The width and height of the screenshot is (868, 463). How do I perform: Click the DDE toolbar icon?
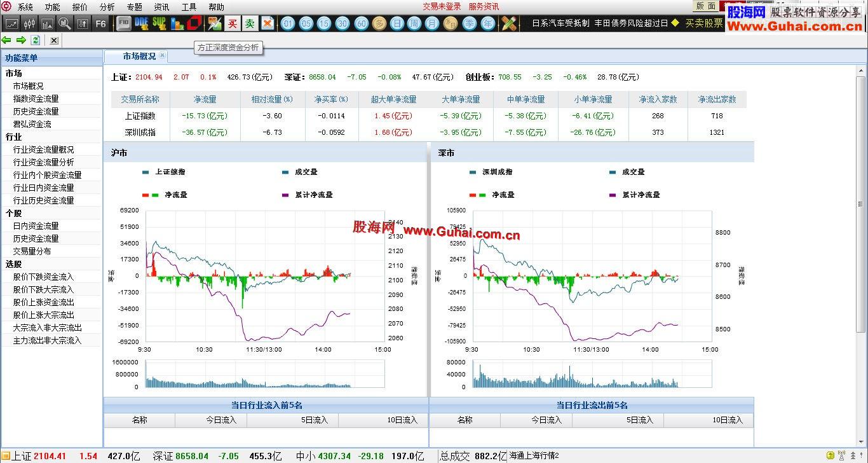click(x=142, y=24)
